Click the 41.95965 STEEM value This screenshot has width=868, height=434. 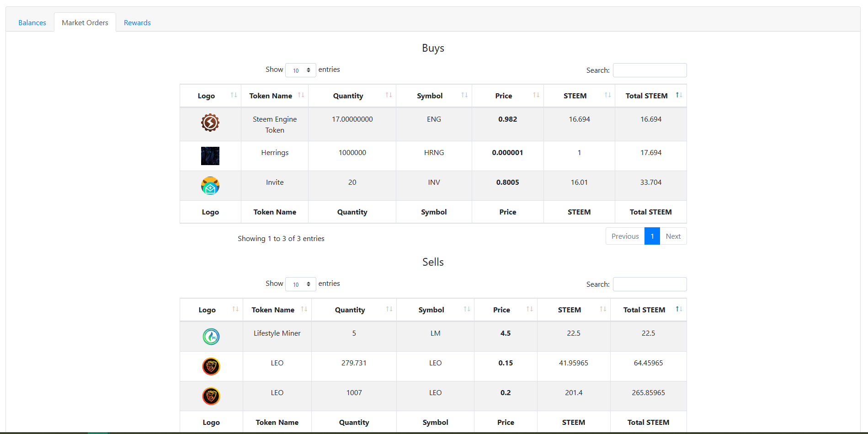click(574, 363)
